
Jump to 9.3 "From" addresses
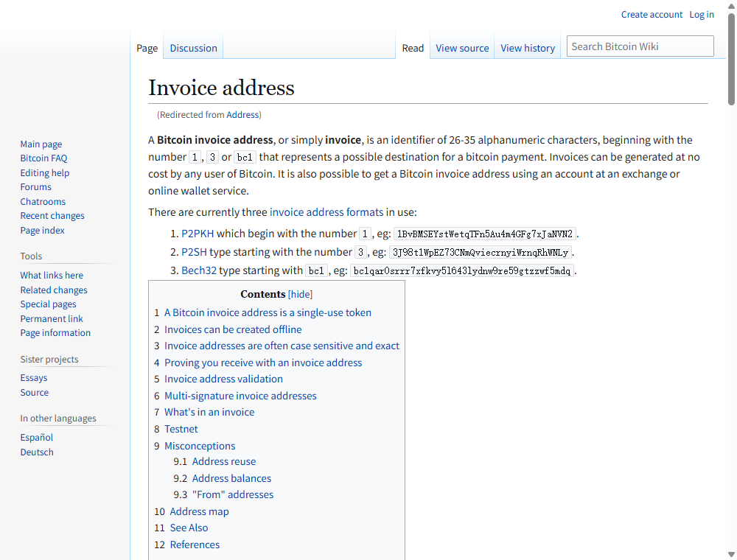coord(233,494)
